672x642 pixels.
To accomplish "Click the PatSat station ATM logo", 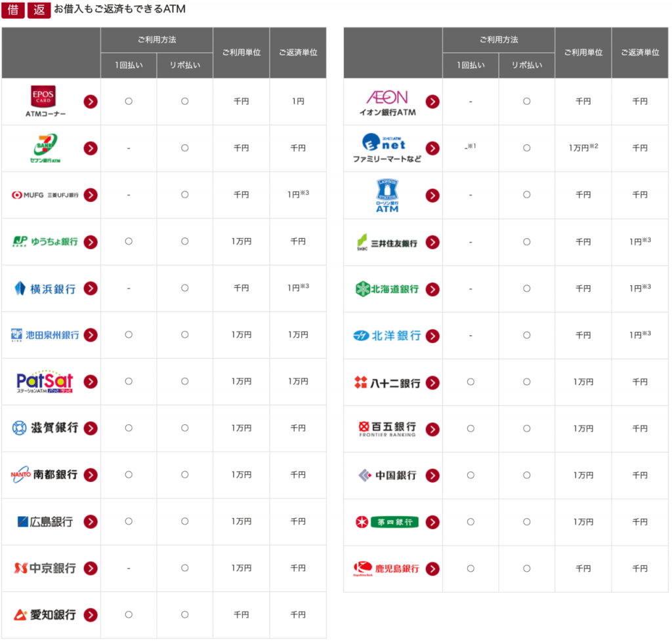I will pos(45,382).
